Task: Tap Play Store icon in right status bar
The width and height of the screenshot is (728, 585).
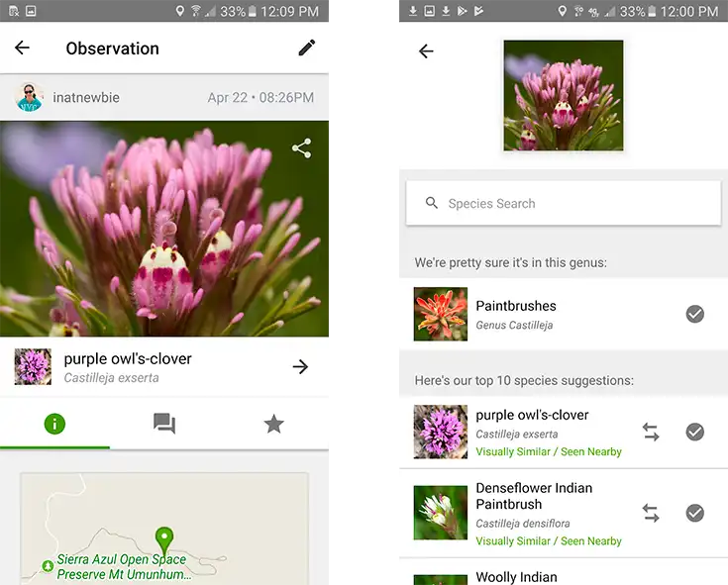Action: tap(462, 11)
